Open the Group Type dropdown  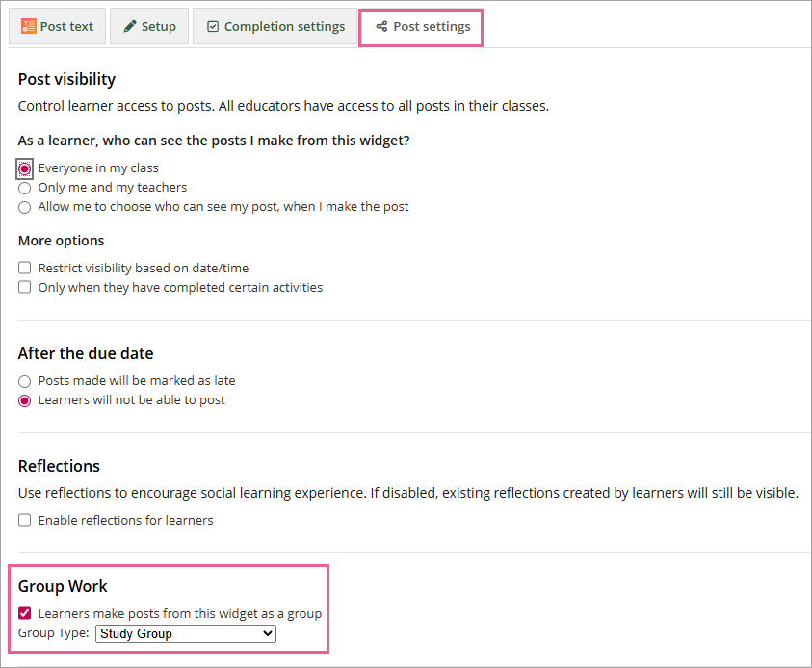[186, 634]
